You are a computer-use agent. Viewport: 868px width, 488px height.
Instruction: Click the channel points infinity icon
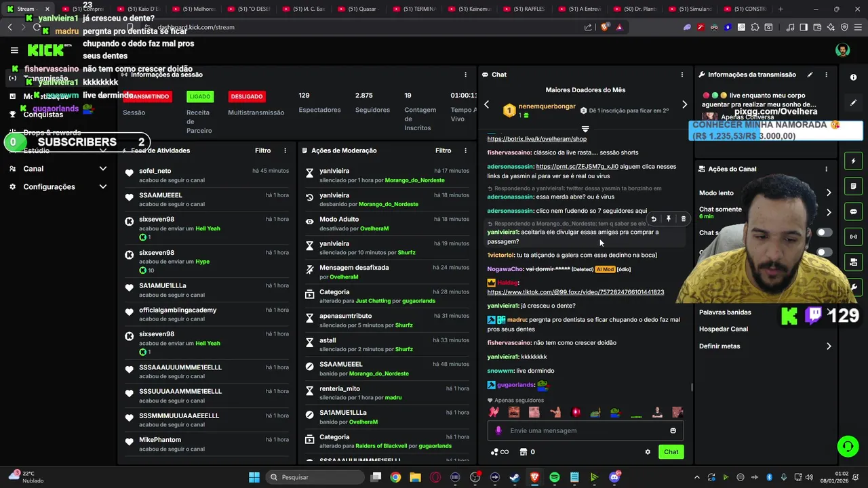point(500,452)
